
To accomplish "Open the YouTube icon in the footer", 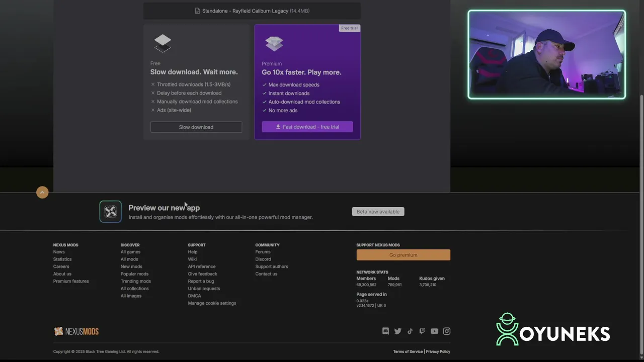I will coord(434,331).
